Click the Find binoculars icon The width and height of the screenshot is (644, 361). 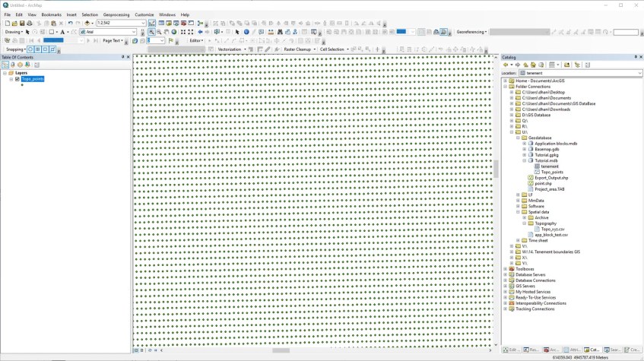(x=280, y=32)
